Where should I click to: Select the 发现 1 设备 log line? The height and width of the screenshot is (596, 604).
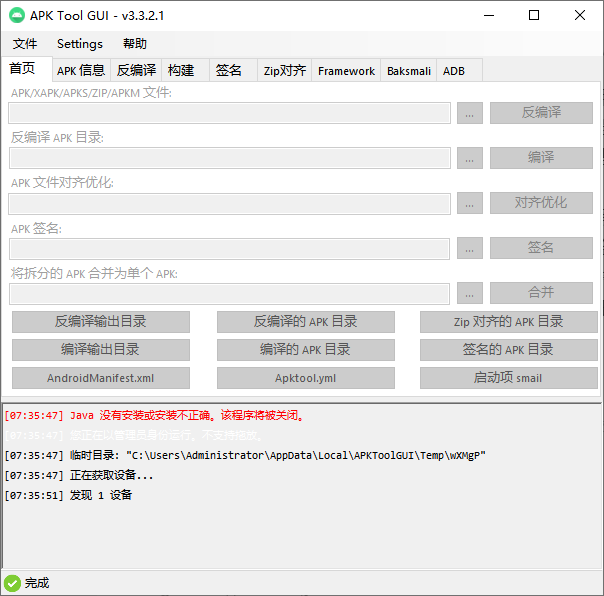(x=68, y=495)
